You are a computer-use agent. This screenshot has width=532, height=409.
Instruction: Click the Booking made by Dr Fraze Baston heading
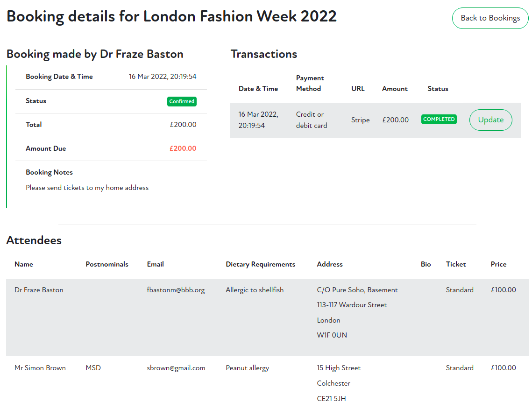coord(94,54)
